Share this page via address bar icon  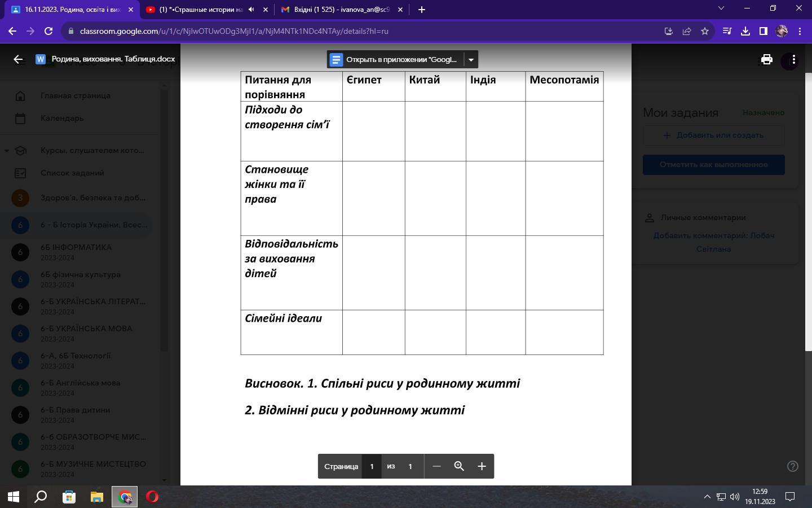(x=687, y=31)
